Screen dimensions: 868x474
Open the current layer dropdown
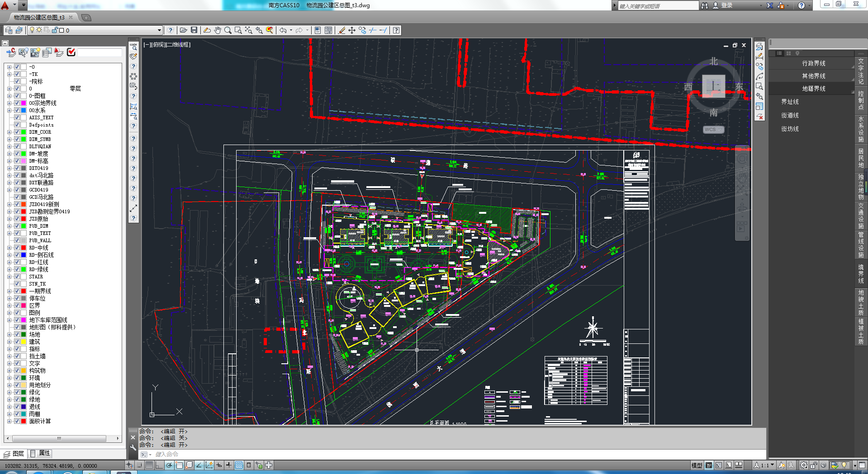(159, 30)
